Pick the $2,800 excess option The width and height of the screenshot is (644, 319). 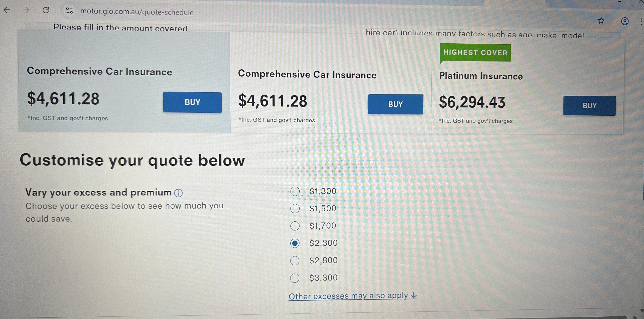point(295,260)
